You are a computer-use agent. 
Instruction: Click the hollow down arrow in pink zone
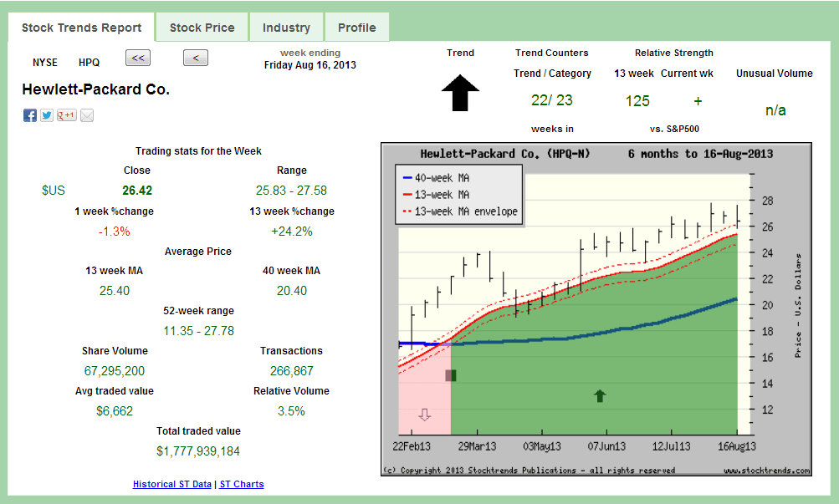424,415
